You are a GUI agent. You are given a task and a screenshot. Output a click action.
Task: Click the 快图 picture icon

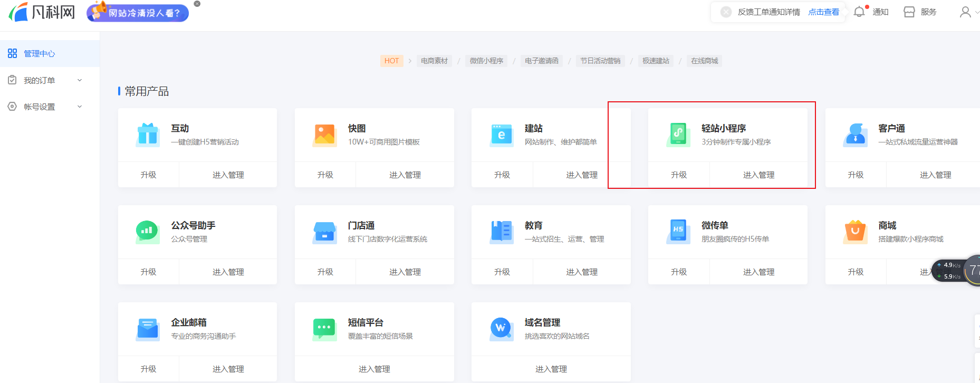[324, 135]
